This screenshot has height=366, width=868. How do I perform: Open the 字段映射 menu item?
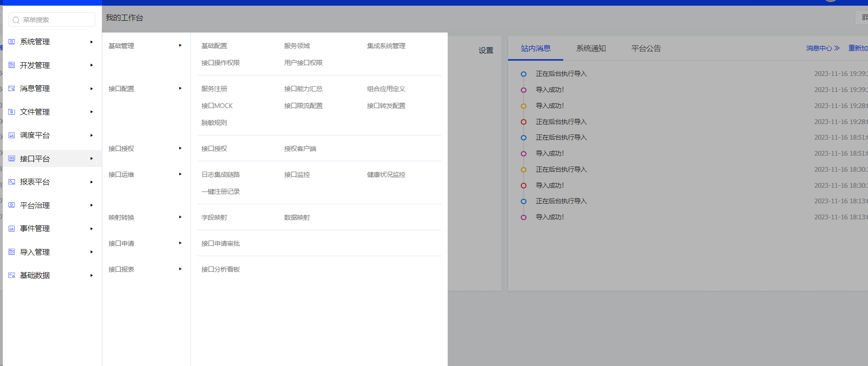pos(214,217)
